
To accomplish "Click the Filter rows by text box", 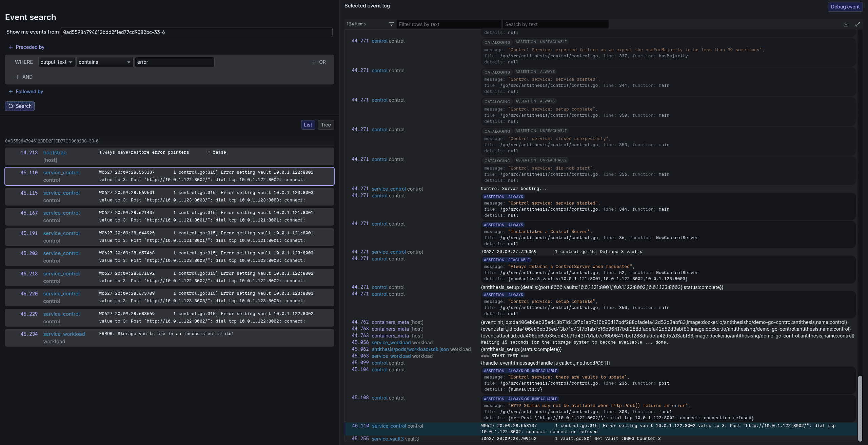I will (449, 24).
